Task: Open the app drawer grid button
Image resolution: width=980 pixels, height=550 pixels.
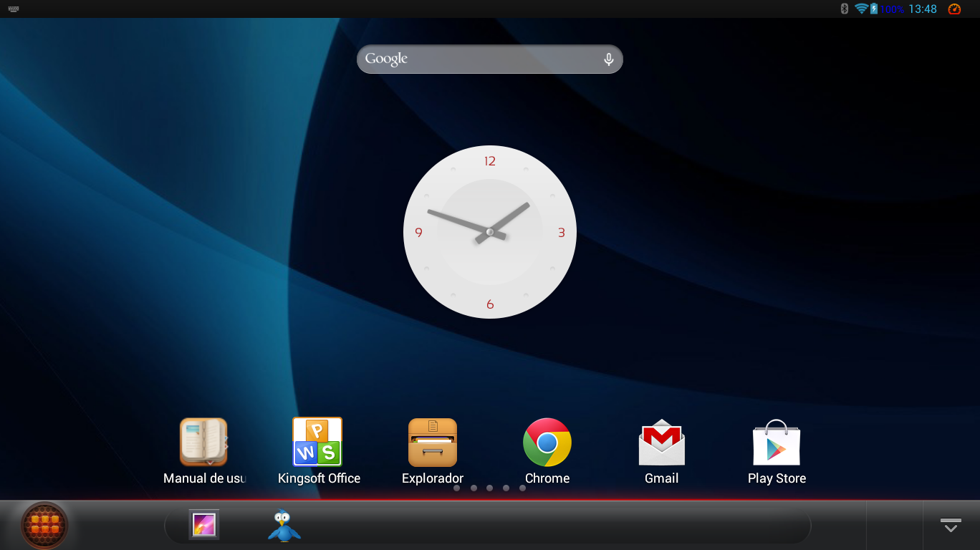Action: click(44, 525)
